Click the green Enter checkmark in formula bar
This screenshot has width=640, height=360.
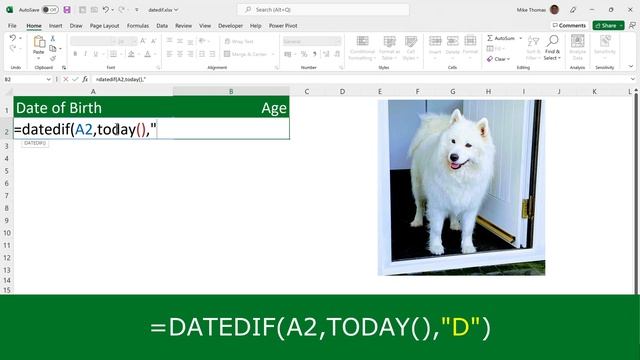tap(75, 79)
